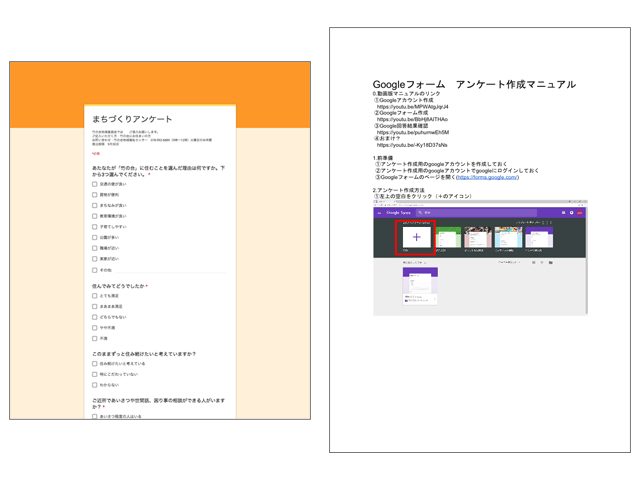Click the '1.前準備' section heading
This screenshot has height=480, width=640.
click(x=383, y=158)
